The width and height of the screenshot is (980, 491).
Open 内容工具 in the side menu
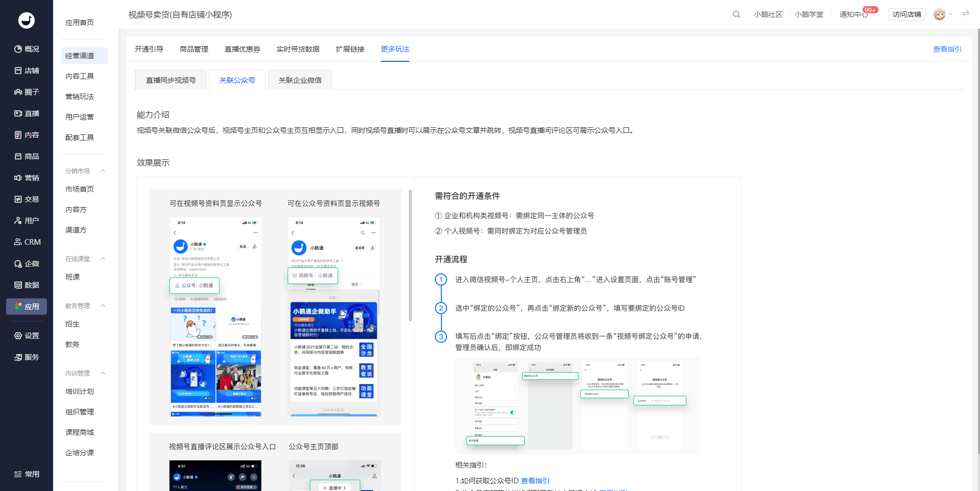[80, 76]
